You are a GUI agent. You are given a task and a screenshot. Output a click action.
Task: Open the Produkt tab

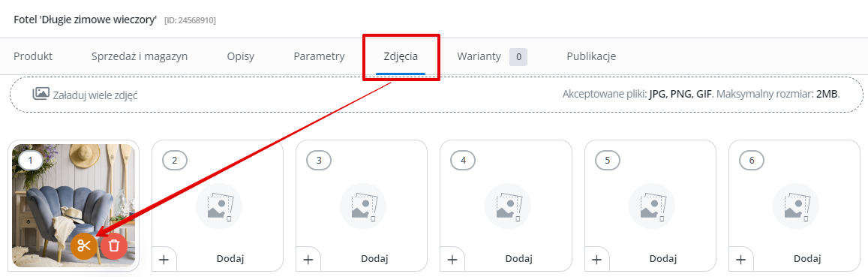(x=33, y=56)
